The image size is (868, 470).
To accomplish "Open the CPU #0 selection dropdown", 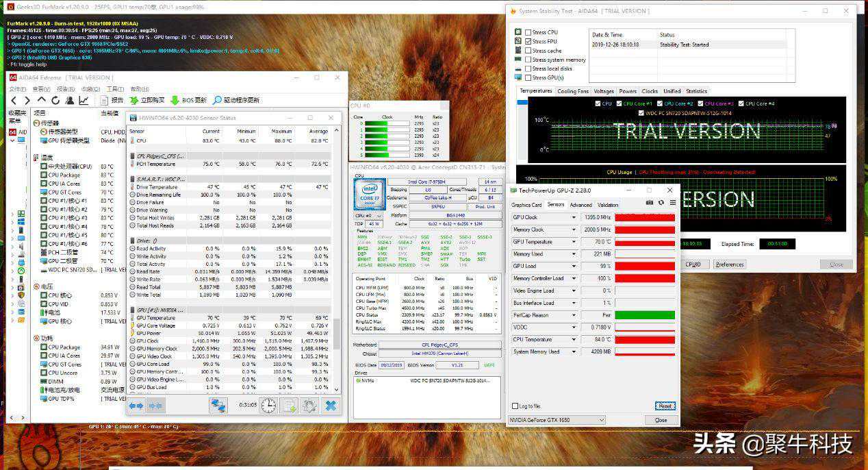I will (368, 216).
